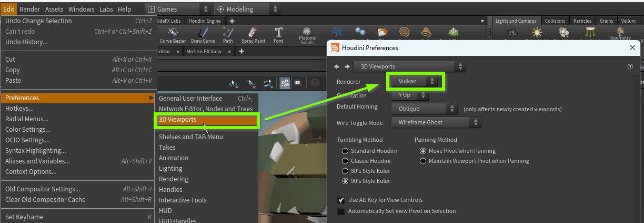
Task: Activate the camera view handle tool
Action: [x=268, y=83]
